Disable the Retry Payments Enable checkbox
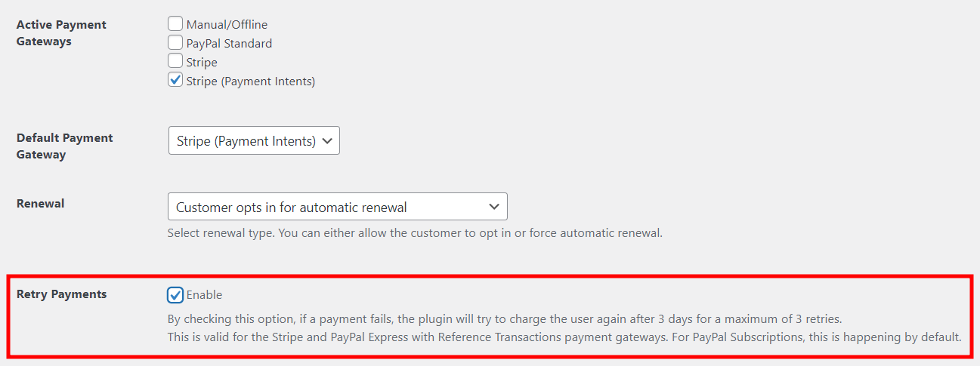980x366 pixels. tap(175, 294)
